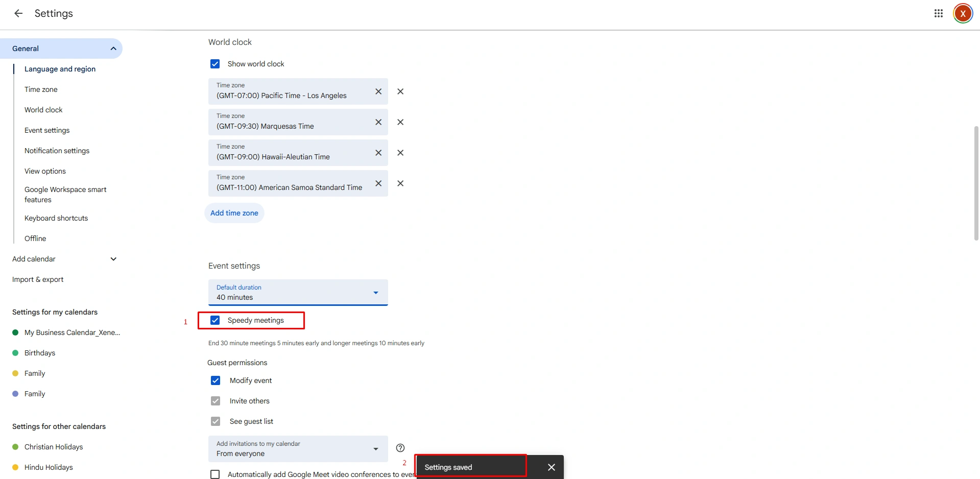Go to Time zone settings section

41,89
